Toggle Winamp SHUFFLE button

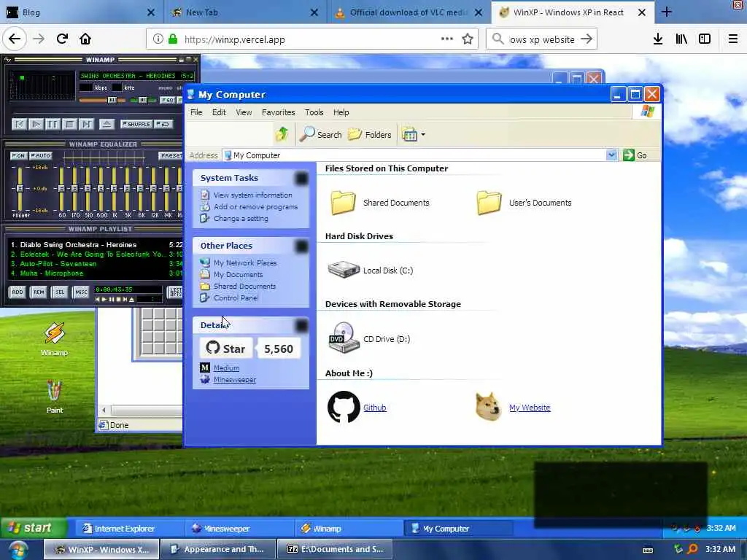click(136, 124)
